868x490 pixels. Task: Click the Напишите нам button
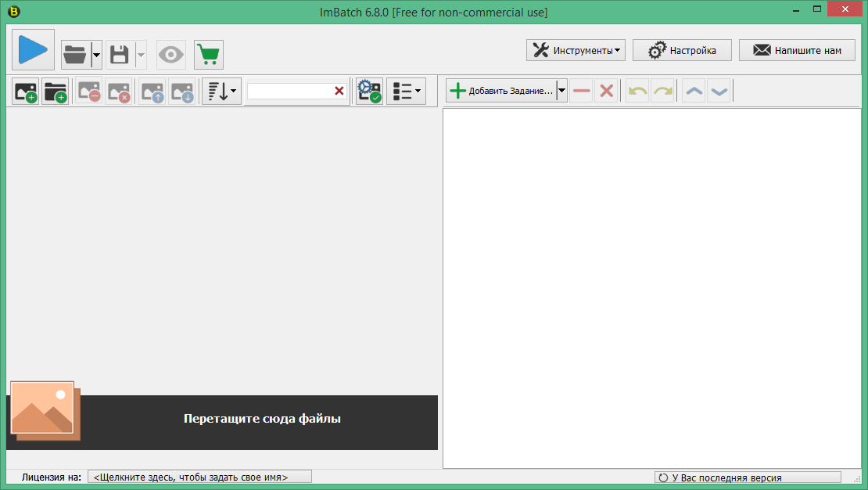797,50
